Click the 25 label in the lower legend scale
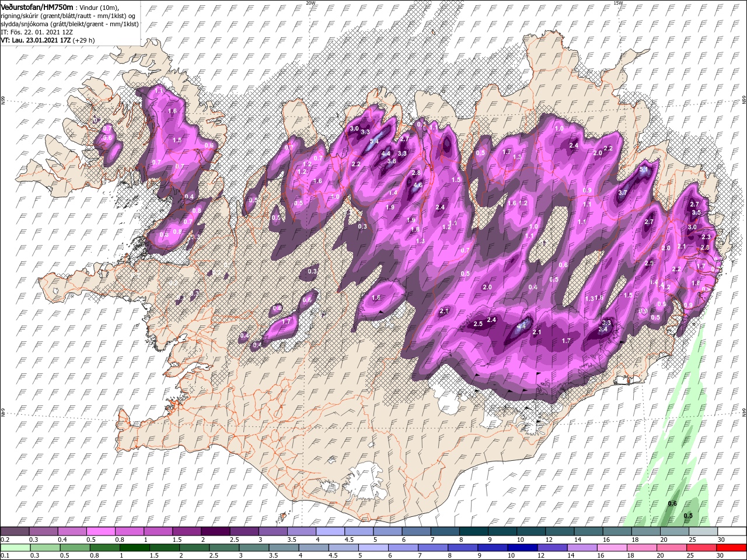The height and width of the screenshot is (560, 747). click(x=690, y=555)
